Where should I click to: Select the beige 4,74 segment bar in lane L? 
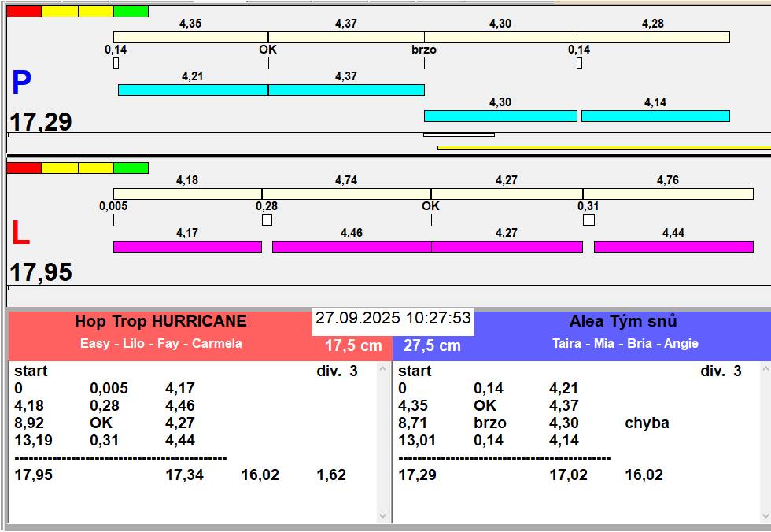click(x=347, y=194)
